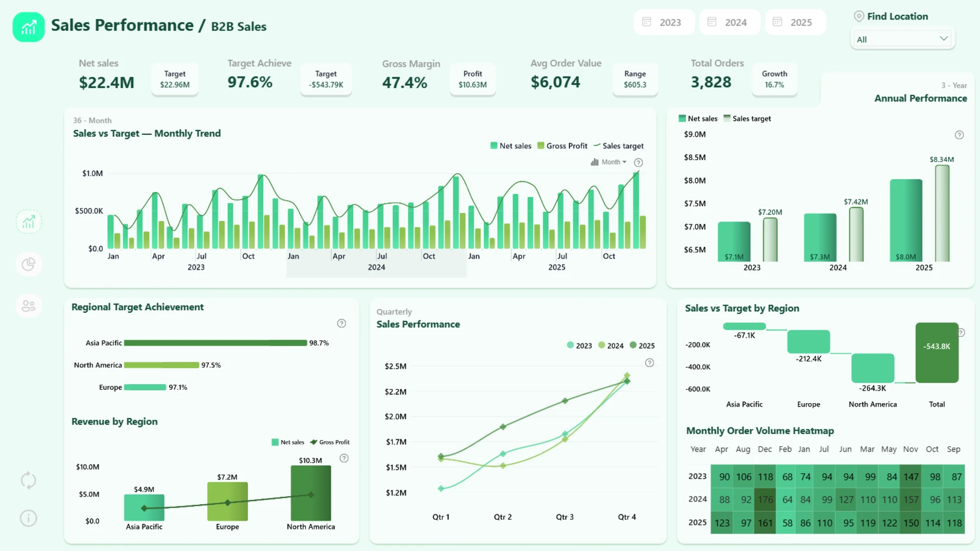
Task: Filter the dashboard to year 2025
Action: pyautogui.click(x=795, y=22)
